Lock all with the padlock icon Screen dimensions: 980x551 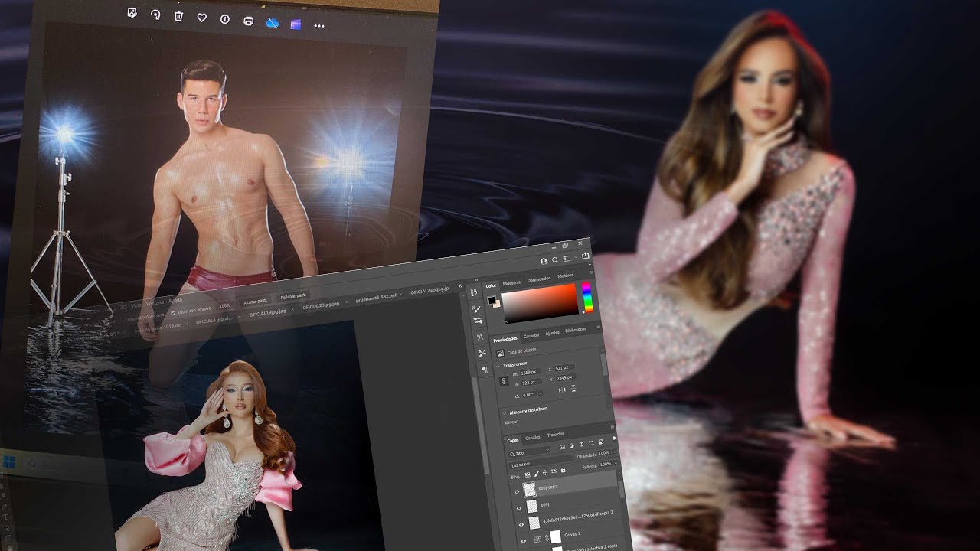pyautogui.click(x=563, y=470)
